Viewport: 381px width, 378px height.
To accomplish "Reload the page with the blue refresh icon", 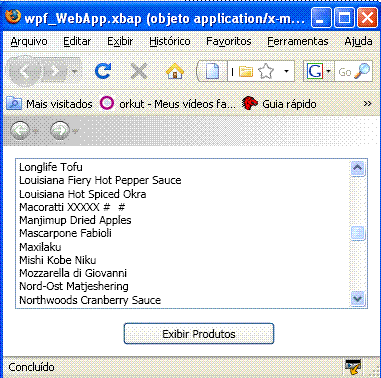I will (x=103, y=71).
